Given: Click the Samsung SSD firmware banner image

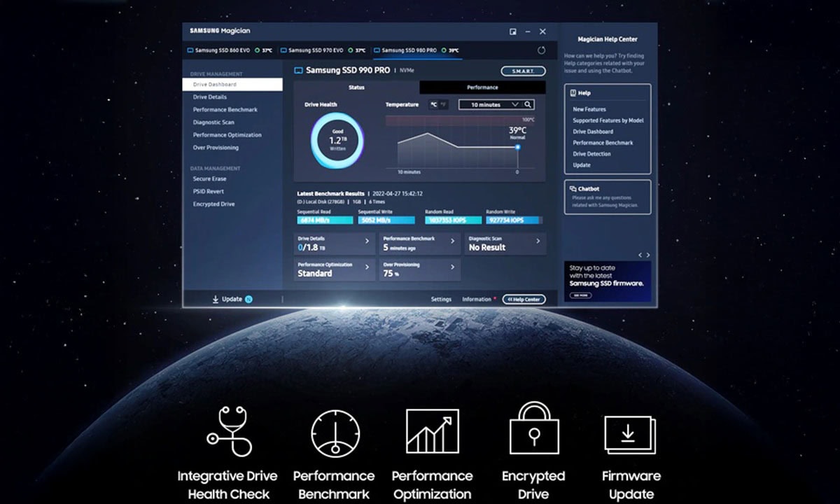Looking at the screenshot, I should click(x=608, y=281).
